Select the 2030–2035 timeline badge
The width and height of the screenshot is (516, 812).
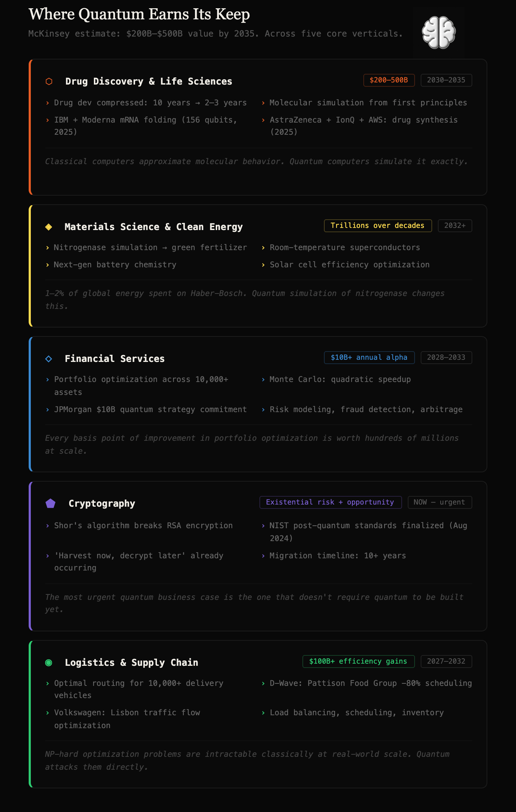tap(446, 80)
